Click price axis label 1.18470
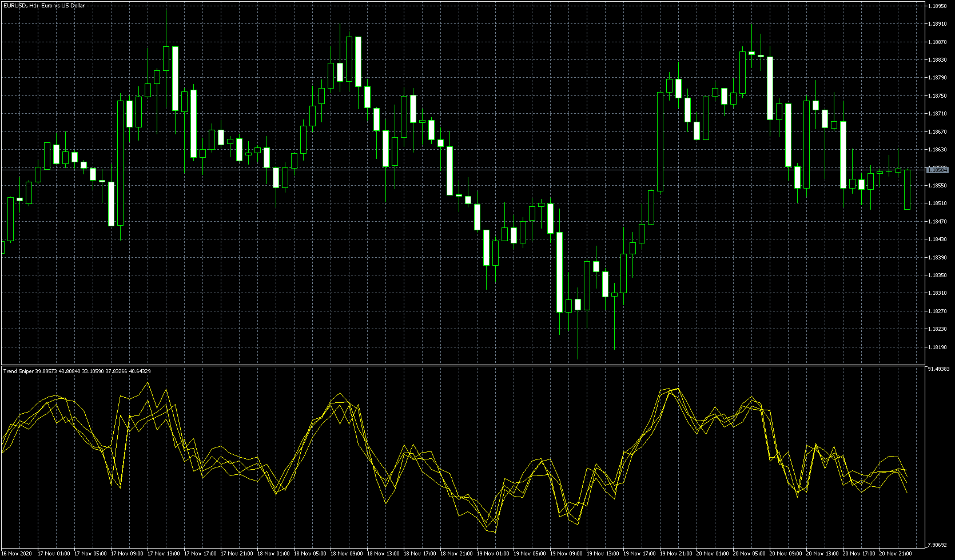 938,222
